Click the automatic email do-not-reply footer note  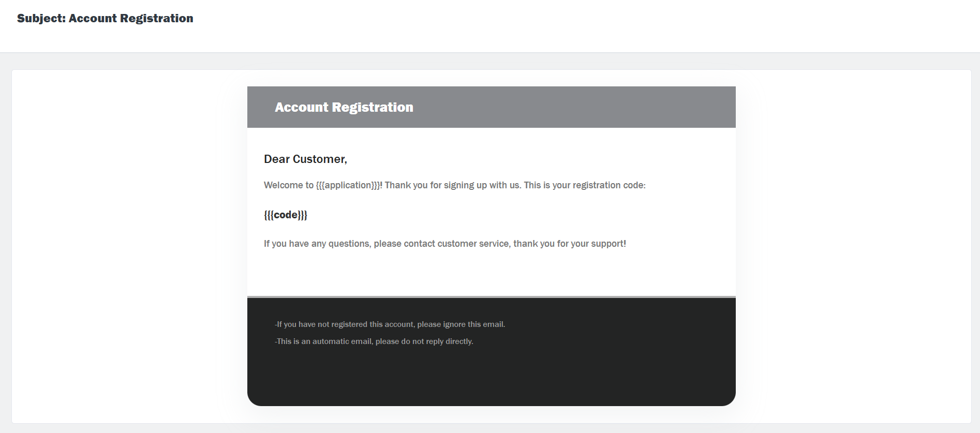[374, 341]
